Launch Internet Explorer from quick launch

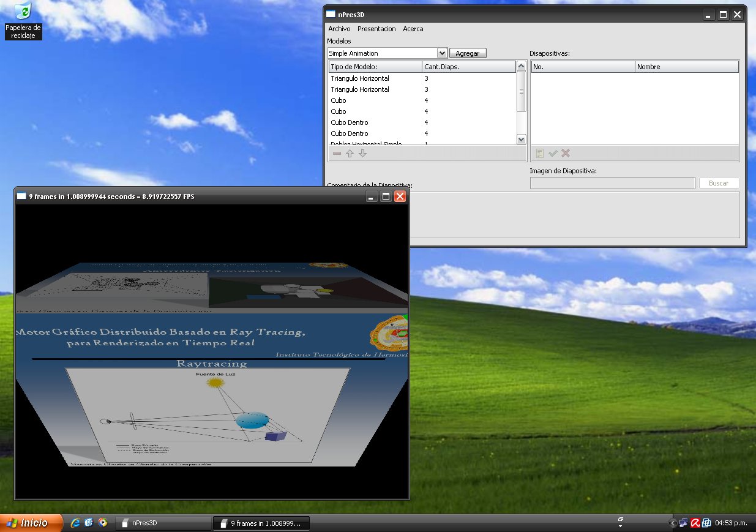click(76, 523)
